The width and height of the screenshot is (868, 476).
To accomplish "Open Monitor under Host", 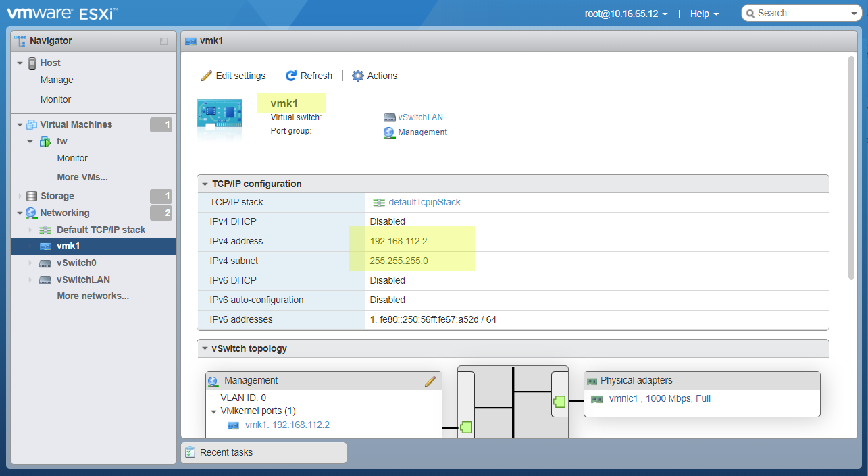I will (x=55, y=99).
